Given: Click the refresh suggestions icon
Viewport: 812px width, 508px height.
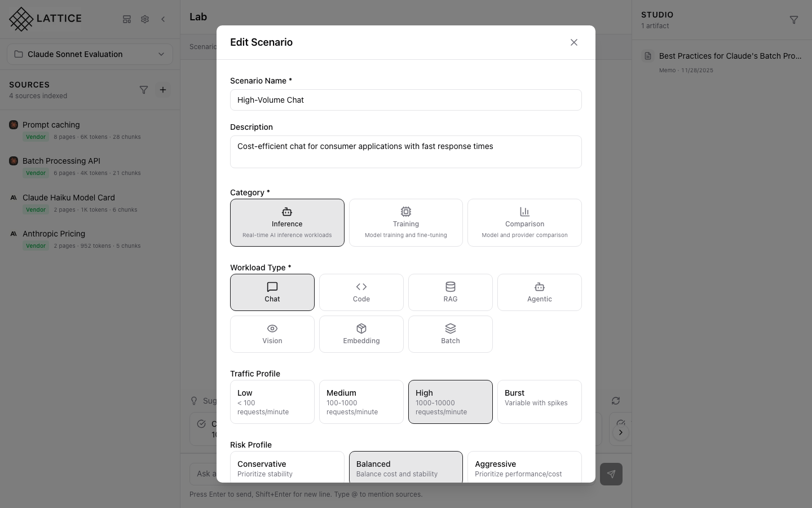Looking at the screenshot, I should (x=616, y=401).
